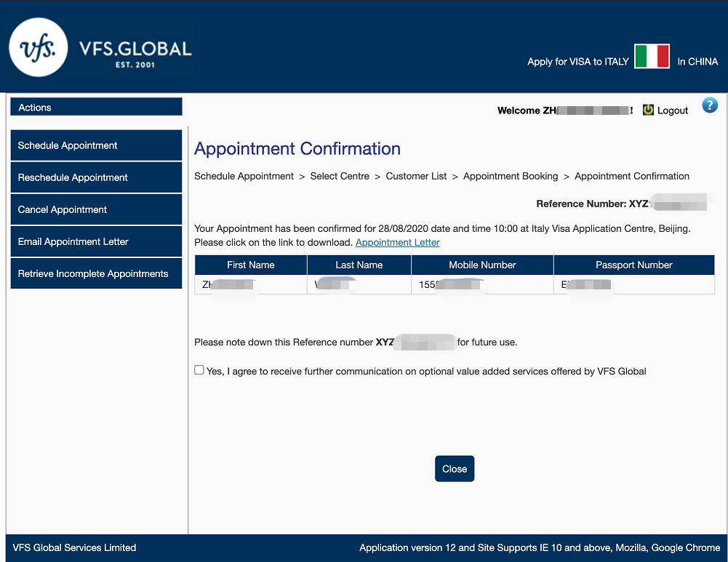This screenshot has width=728, height=562.
Task: Open Email Appointment Letter option
Action: (x=96, y=241)
